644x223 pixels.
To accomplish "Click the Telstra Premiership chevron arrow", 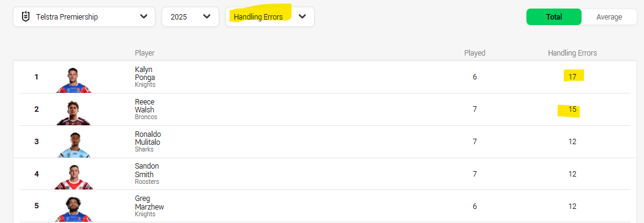I will [143, 16].
